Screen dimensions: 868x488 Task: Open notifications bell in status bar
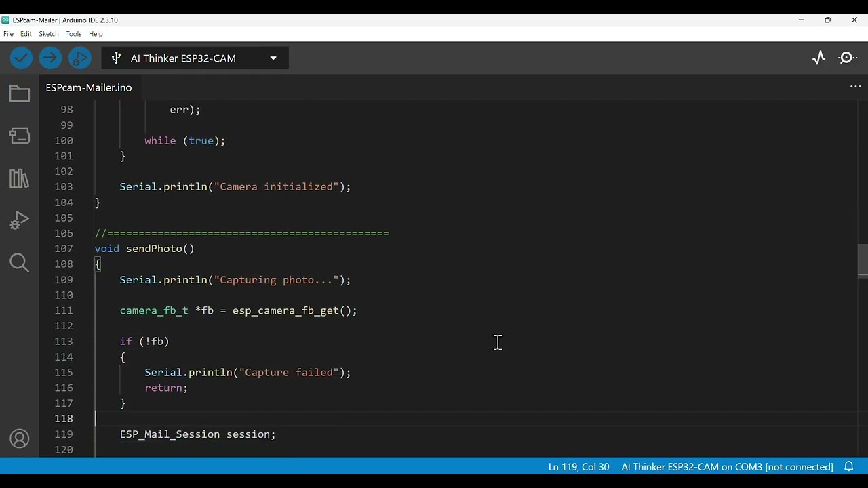[848, 466]
